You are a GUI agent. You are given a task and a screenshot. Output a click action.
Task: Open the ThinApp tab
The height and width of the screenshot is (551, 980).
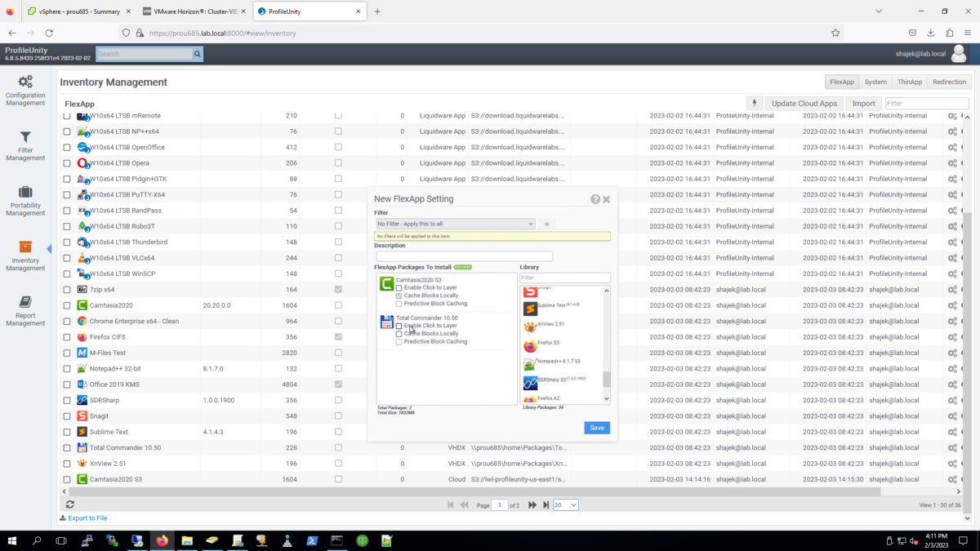909,82
